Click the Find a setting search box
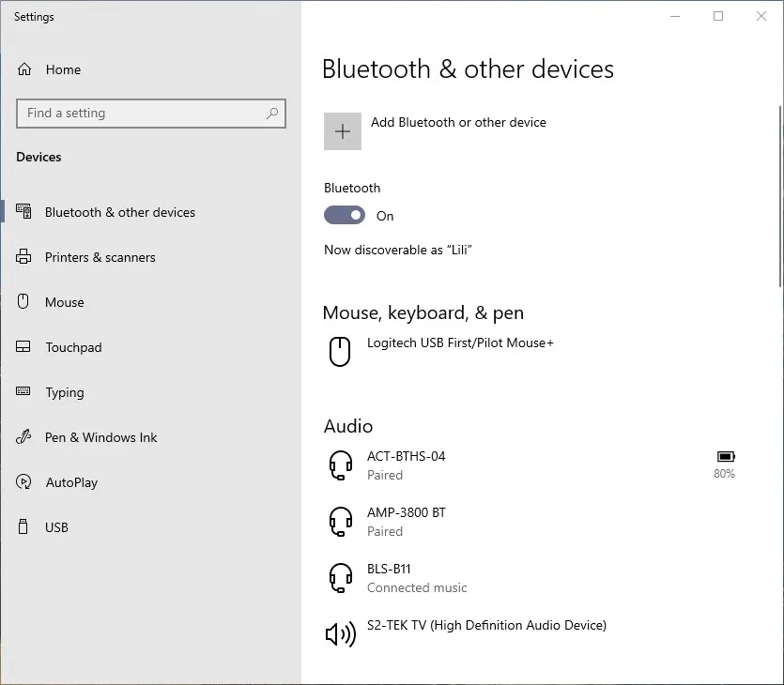The width and height of the screenshot is (784, 685). coord(141,114)
